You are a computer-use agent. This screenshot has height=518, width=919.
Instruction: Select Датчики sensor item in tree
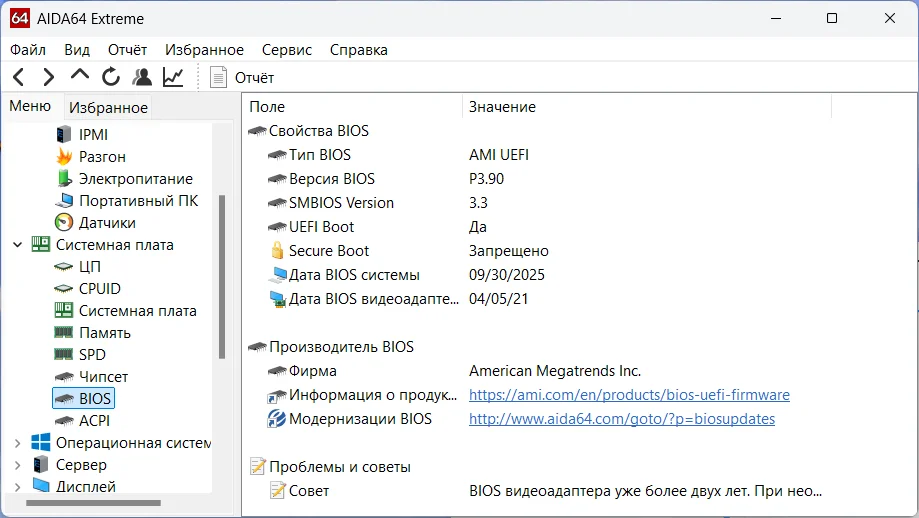coord(107,223)
